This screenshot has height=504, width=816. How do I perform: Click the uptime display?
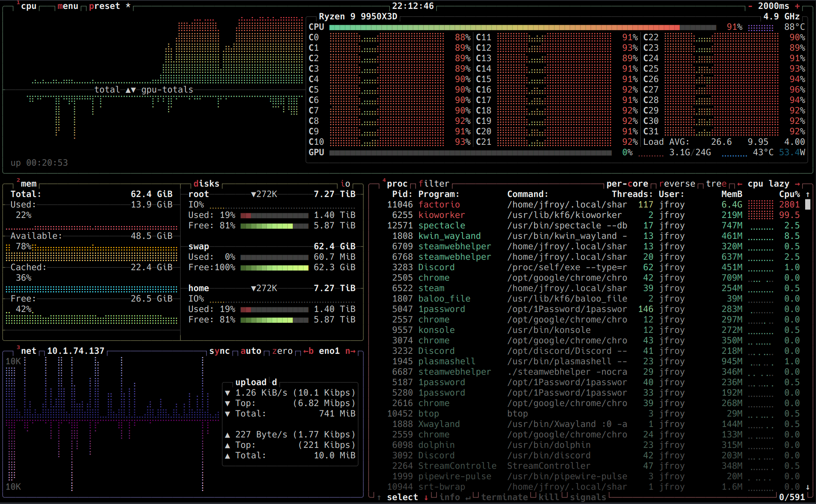tap(39, 163)
